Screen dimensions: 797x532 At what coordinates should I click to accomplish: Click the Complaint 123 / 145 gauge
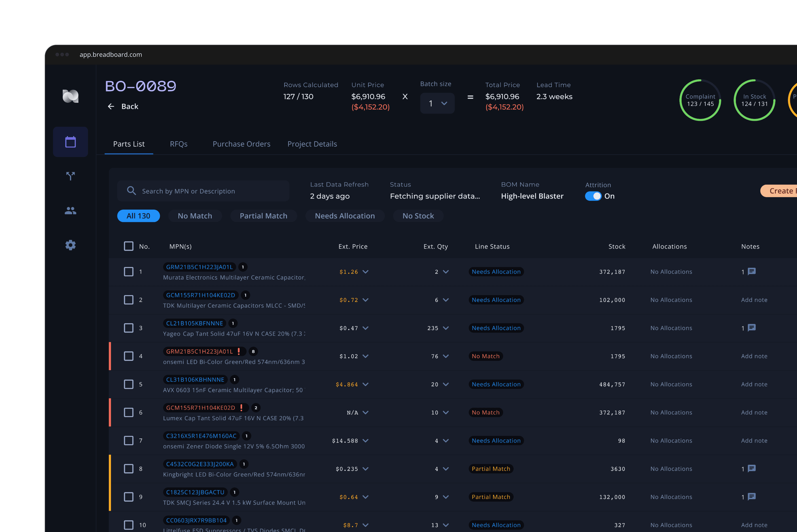click(700, 100)
